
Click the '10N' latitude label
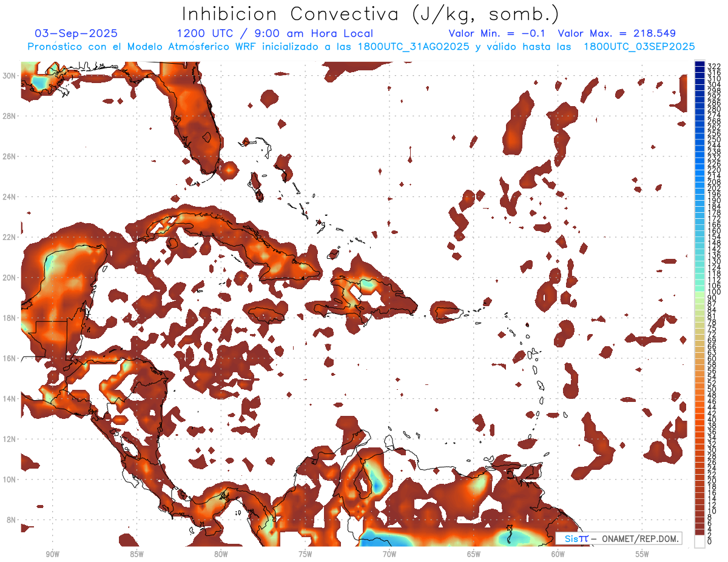pyautogui.click(x=10, y=480)
